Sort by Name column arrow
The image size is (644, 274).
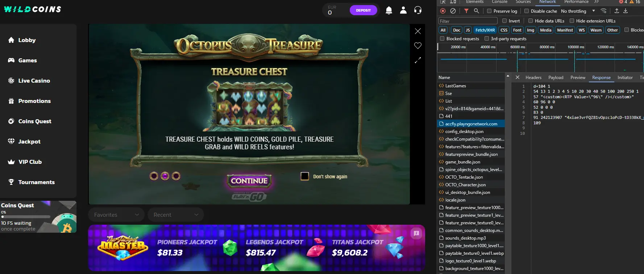[x=508, y=76]
